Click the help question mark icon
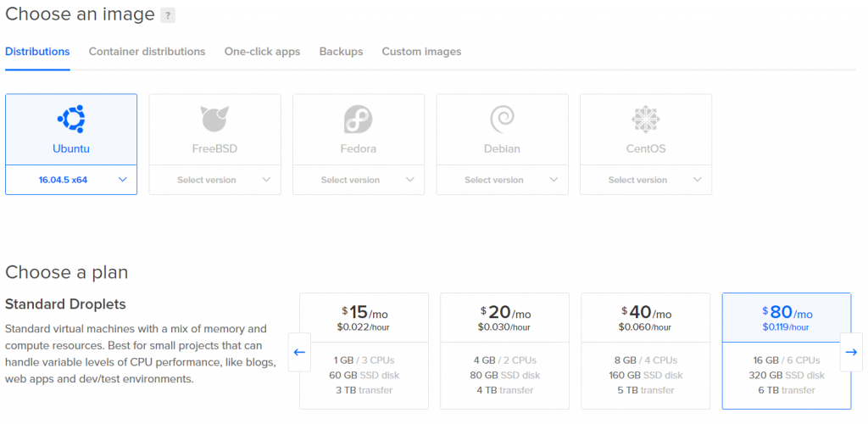The image size is (868, 424). 168,15
